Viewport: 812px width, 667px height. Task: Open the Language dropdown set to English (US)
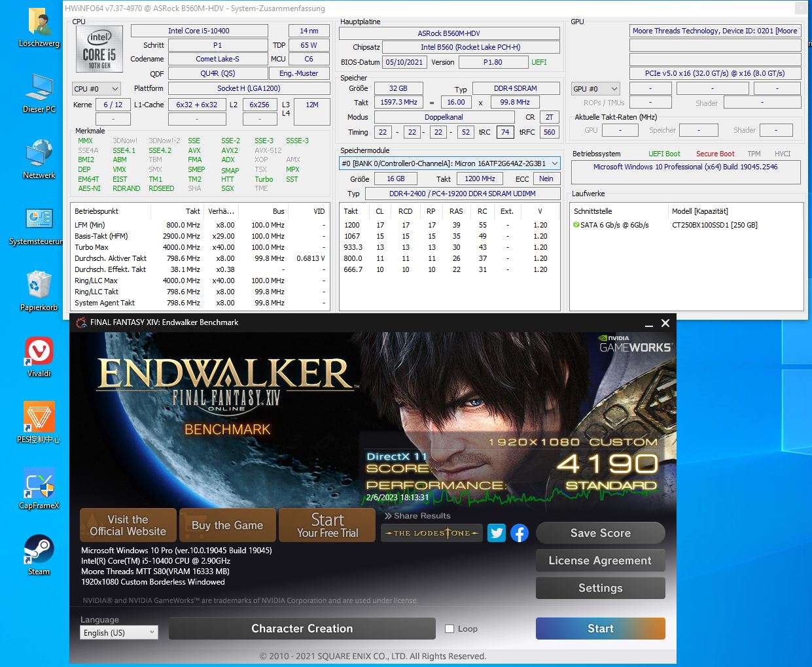click(x=119, y=632)
